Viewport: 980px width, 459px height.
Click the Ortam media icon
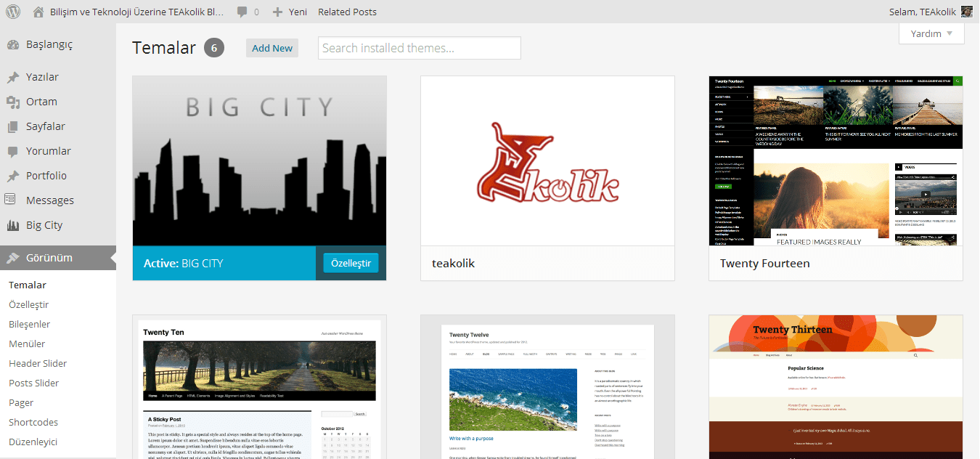tap(12, 102)
